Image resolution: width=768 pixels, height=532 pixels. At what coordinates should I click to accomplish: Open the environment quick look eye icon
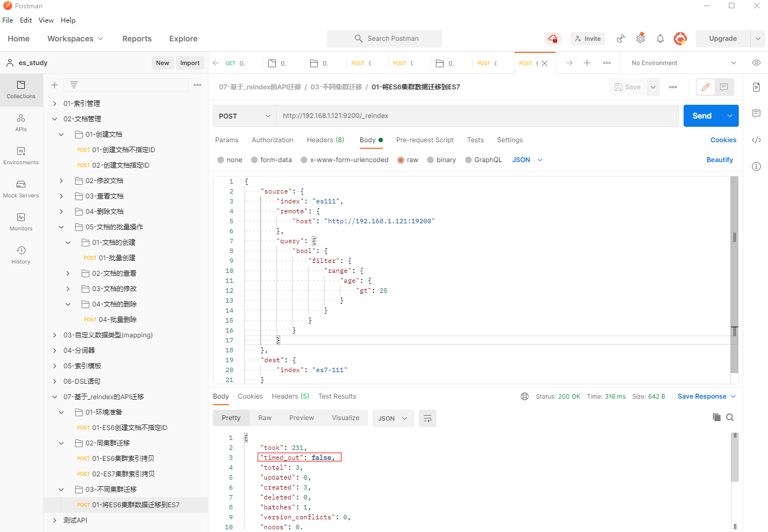(x=756, y=63)
